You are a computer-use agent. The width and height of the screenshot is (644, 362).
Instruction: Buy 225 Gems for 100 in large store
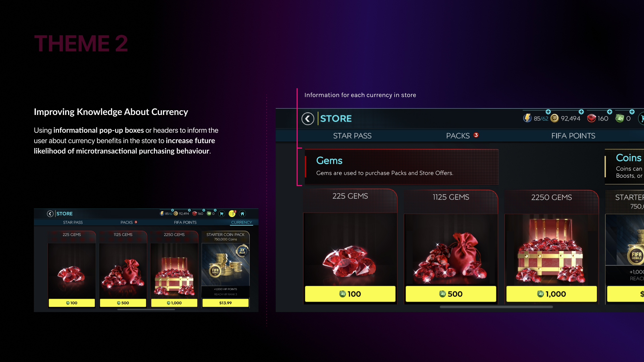pos(350,294)
